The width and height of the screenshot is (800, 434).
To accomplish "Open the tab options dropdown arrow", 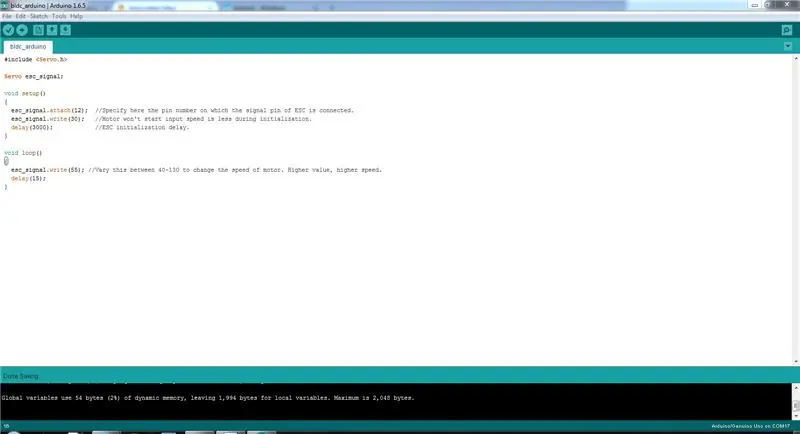I will [x=788, y=46].
